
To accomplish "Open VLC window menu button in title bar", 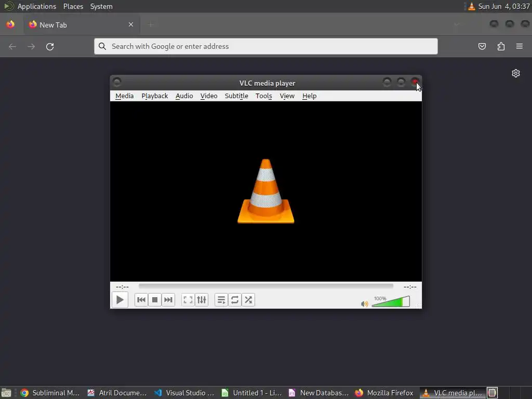I will [117, 82].
